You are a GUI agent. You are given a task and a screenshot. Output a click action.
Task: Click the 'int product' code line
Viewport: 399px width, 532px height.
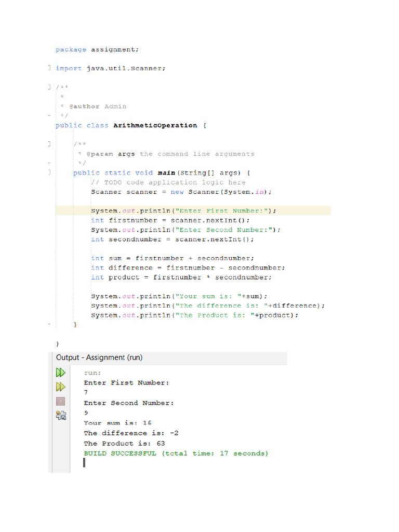[181, 277]
